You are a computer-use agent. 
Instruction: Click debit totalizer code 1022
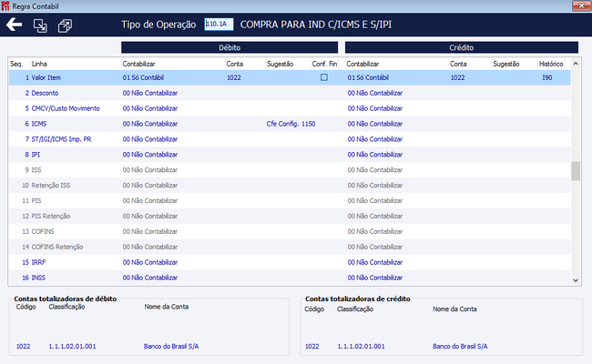pos(23,347)
